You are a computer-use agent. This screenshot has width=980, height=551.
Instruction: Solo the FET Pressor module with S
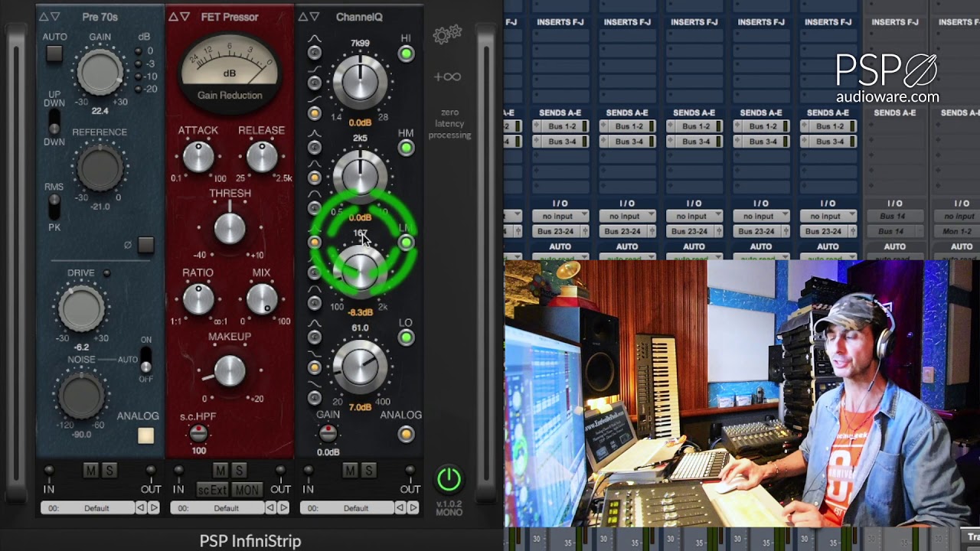tap(238, 470)
